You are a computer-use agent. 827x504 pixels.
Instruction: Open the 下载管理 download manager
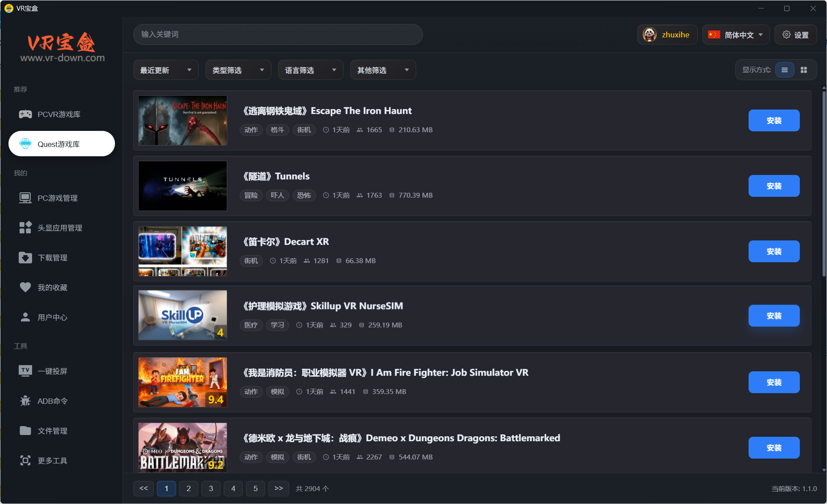52,257
